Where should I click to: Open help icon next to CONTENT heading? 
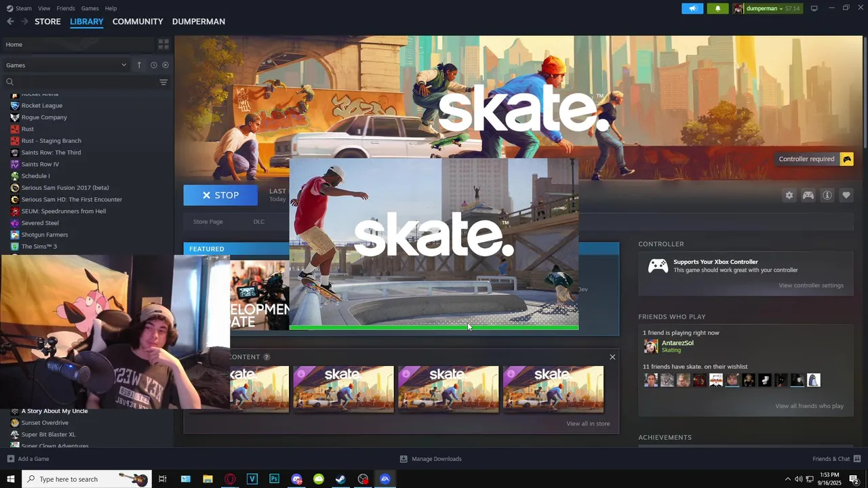[x=267, y=357]
